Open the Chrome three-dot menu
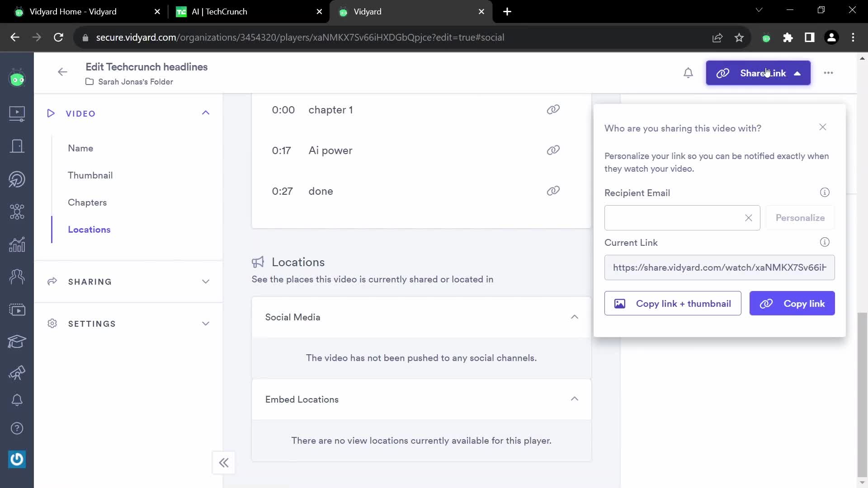The image size is (868, 488). pos(853,38)
